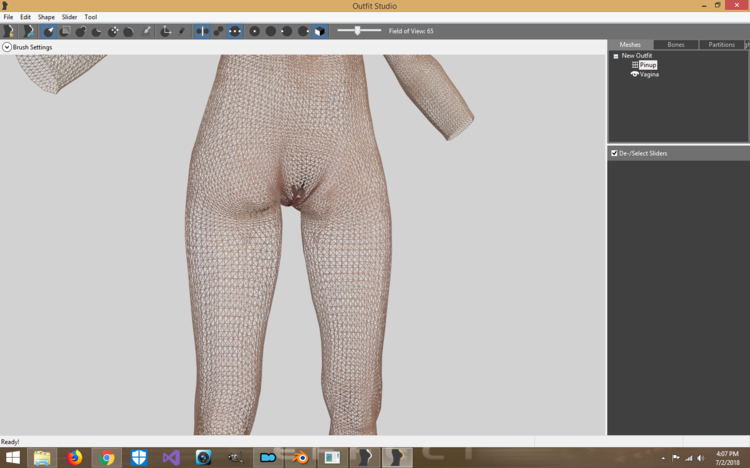Viewport: 750px width, 468px height.
Task: Switch to the yellow-outlined Outfit Studio taskbar button
Action: point(397,458)
